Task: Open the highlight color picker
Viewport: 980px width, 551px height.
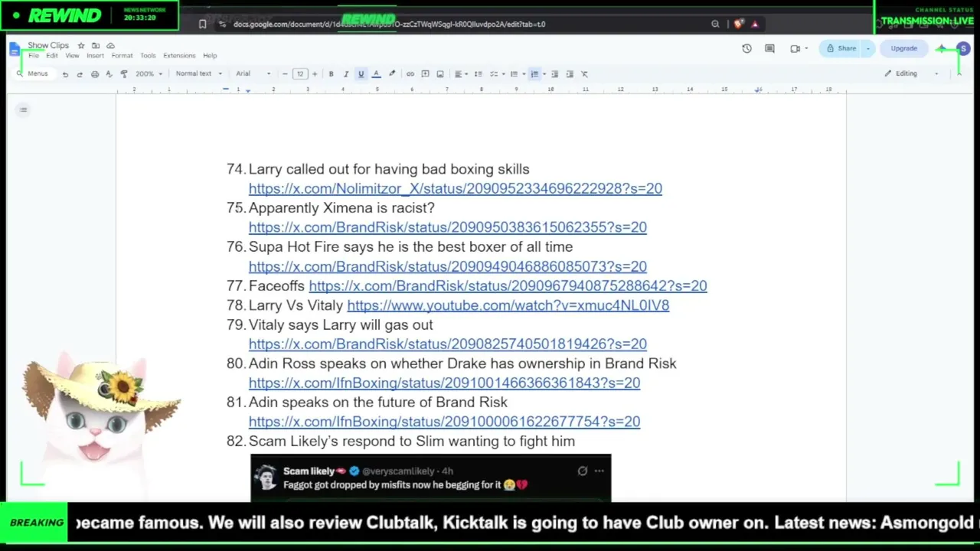Action: (392, 74)
